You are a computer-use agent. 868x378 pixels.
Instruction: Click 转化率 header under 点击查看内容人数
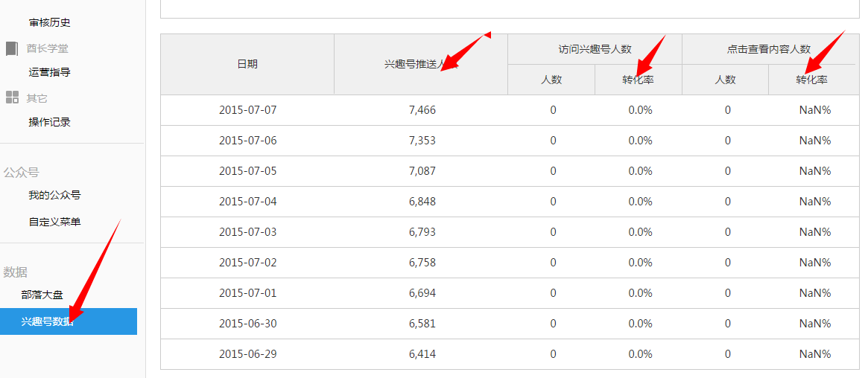(x=812, y=80)
